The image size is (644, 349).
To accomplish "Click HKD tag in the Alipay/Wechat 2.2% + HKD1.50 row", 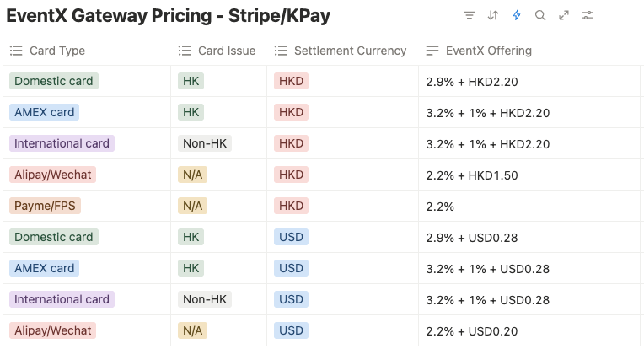I will pyautogui.click(x=291, y=174).
